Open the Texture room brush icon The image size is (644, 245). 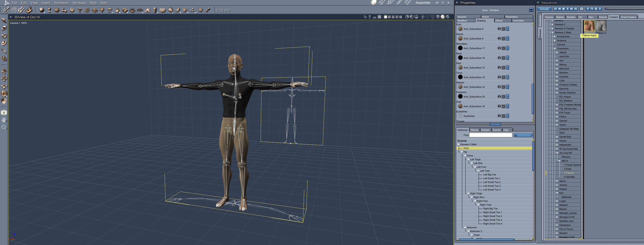point(399,3)
